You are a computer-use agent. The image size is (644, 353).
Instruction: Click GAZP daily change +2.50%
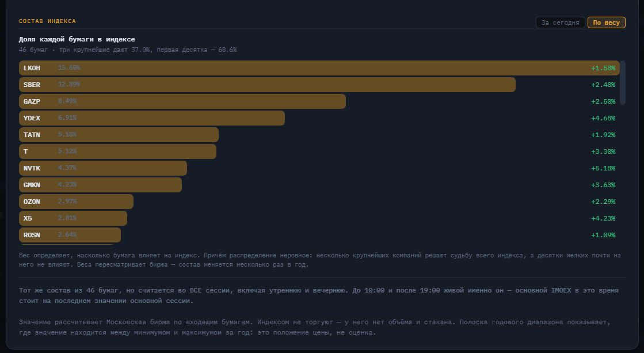click(603, 101)
